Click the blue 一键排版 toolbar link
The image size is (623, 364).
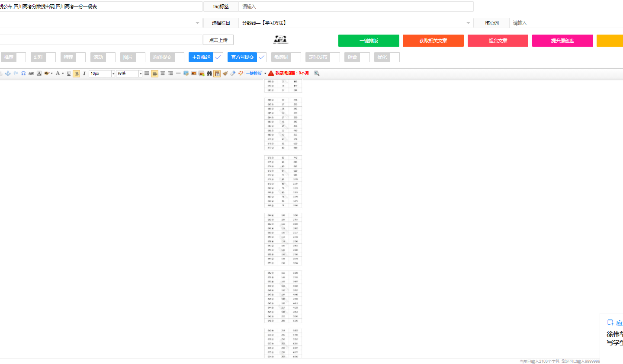pyautogui.click(x=254, y=73)
